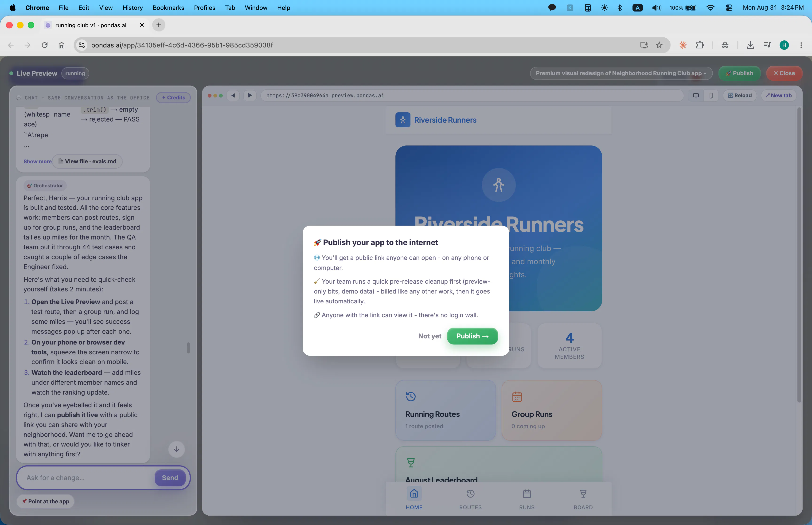Dismiss the dialog with Not yet
This screenshot has width=812, height=525.
pyautogui.click(x=430, y=336)
